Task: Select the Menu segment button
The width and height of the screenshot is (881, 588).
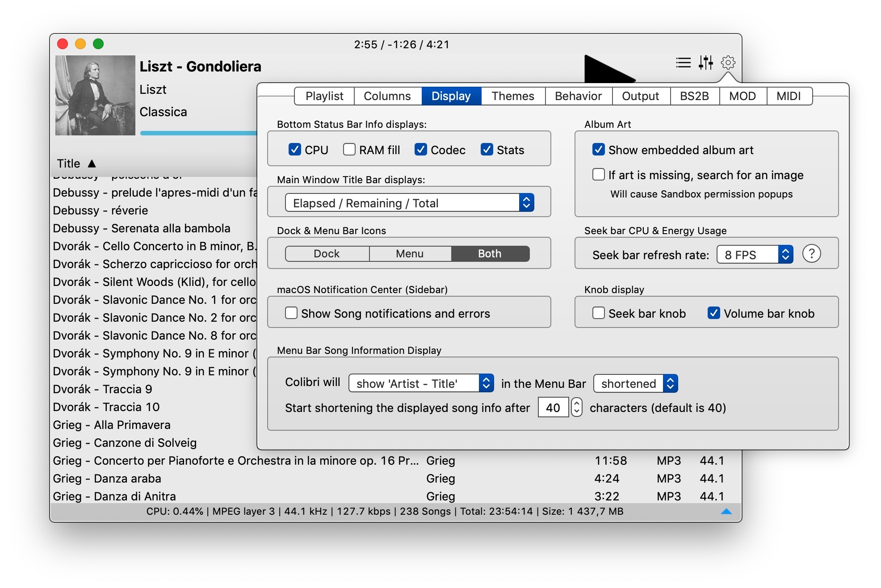Action: (x=410, y=254)
